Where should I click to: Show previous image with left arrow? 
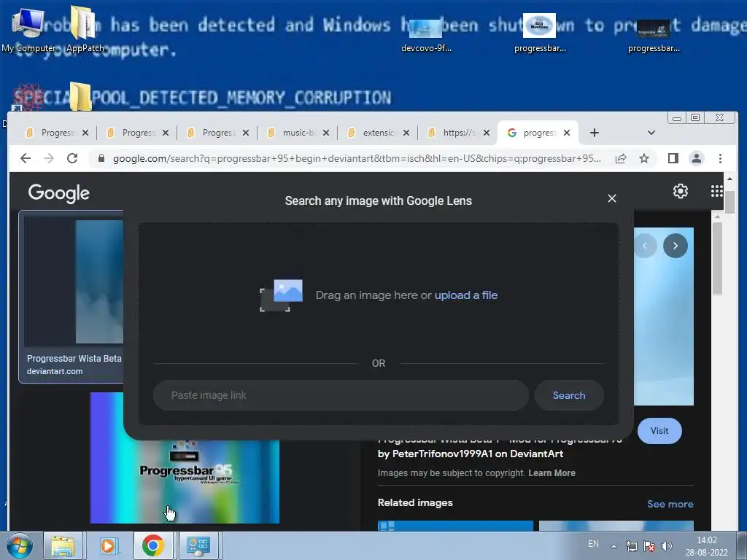(x=645, y=246)
